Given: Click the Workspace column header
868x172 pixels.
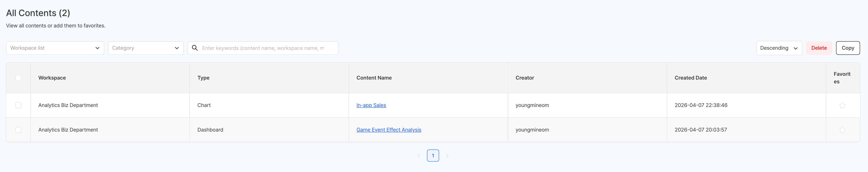Looking at the screenshot, I should click(52, 78).
